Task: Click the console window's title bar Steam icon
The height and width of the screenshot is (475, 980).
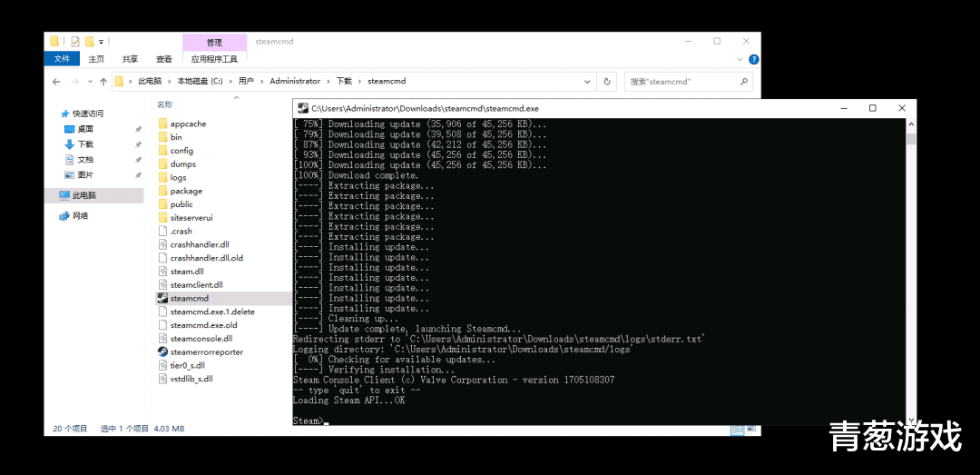Action: (302, 108)
